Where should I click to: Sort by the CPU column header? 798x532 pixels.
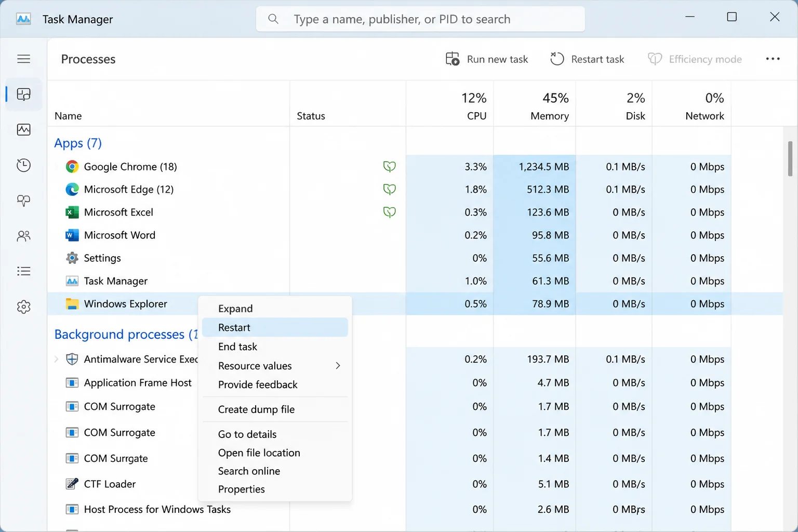coord(450,104)
